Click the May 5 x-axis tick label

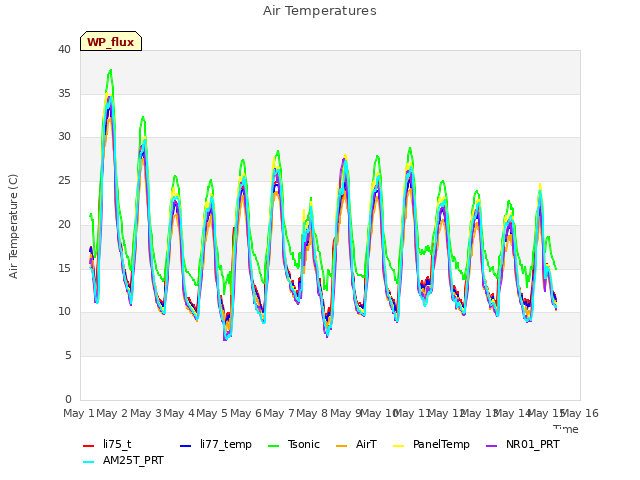(x=212, y=413)
